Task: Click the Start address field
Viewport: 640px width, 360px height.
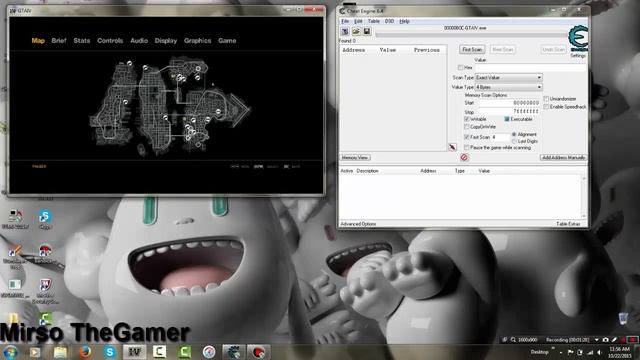Action: 509,103
